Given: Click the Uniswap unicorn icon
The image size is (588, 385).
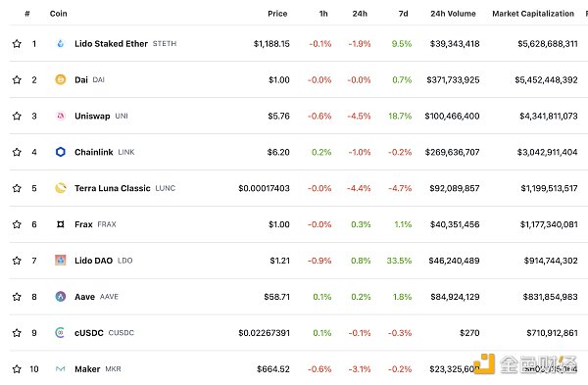Looking at the screenshot, I should [61, 116].
